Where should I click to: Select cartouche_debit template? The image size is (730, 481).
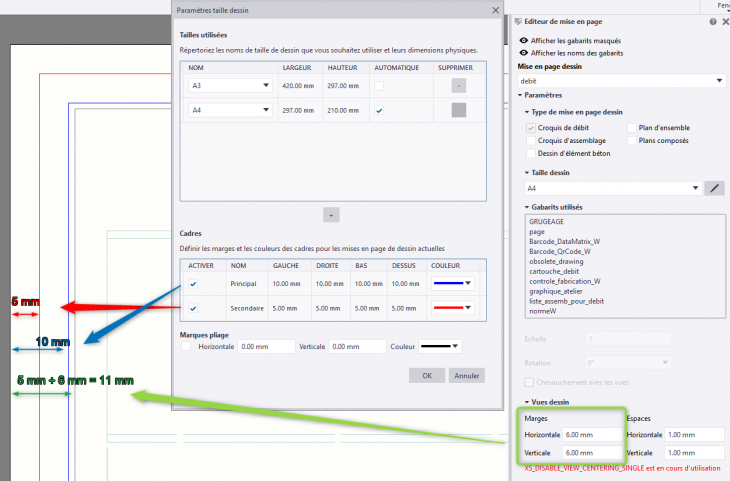554,271
